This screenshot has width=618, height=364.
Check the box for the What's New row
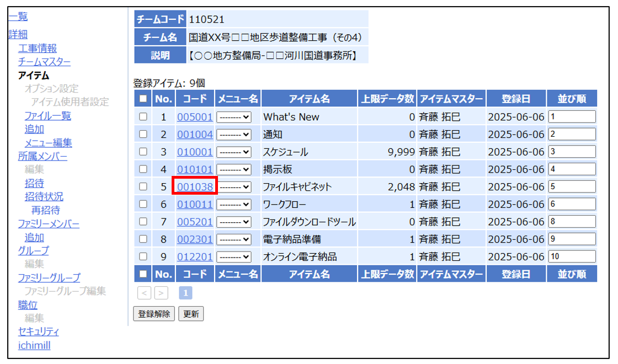(x=143, y=117)
